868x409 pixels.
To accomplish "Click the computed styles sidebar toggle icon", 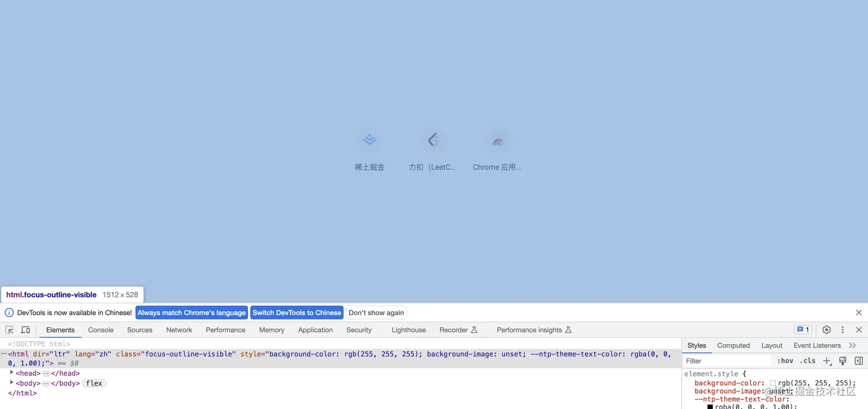I will point(858,361).
